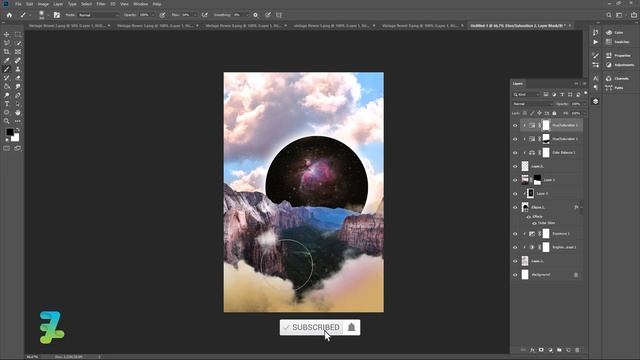Image resolution: width=640 pixels, height=360 pixels.
Task: Open the Swatches panel icon
Action: click(609, 42)
